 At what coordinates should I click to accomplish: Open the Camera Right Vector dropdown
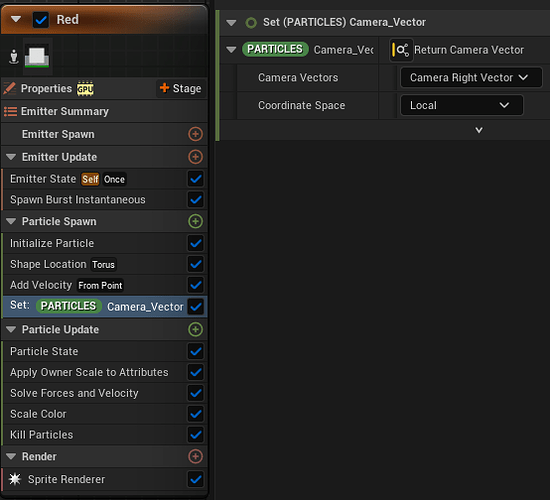[x=471, y=78]
